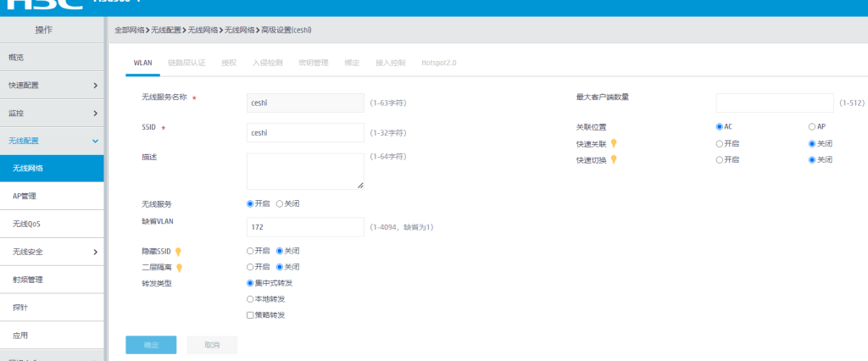Open 无线网络 in sidebar
Screen dimensions: 868x361
52,169
